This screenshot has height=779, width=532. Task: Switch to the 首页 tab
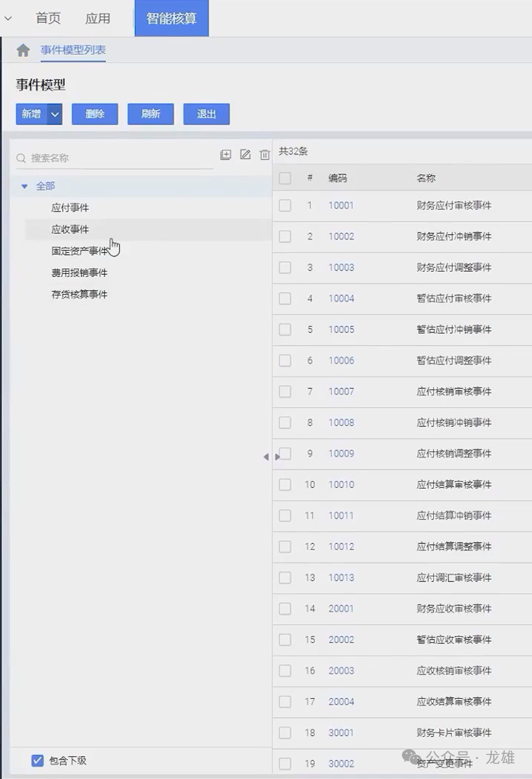point(48,18)
